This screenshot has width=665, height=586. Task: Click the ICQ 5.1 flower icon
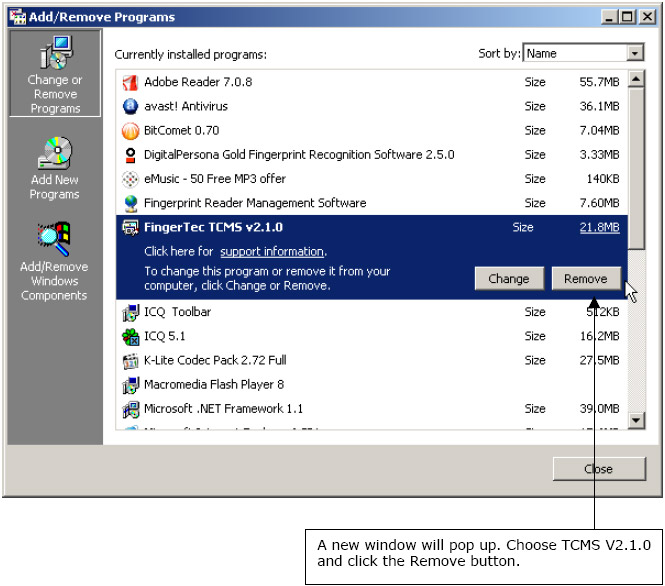point(130,336)
